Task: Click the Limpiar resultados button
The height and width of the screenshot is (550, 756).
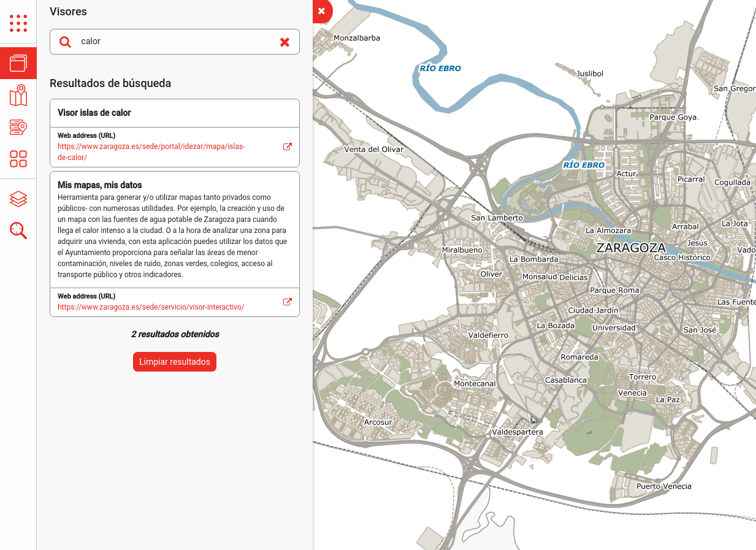Action: pos(175,362)
